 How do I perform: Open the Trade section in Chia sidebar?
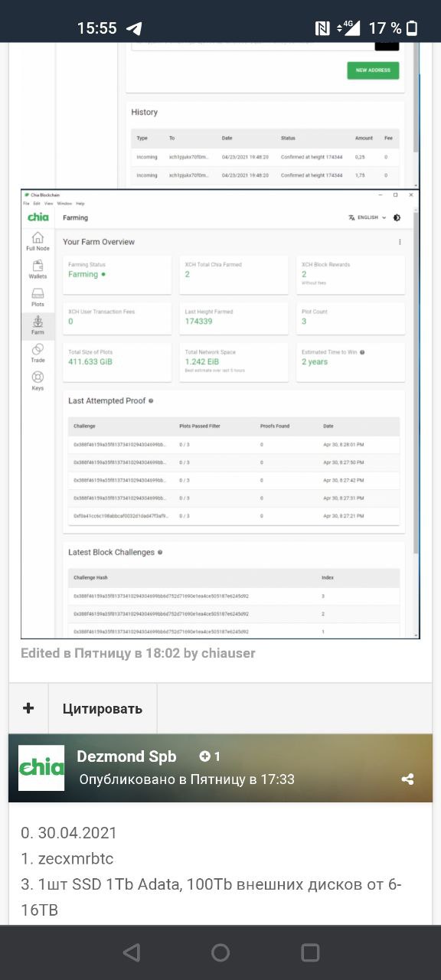point(38,354)
